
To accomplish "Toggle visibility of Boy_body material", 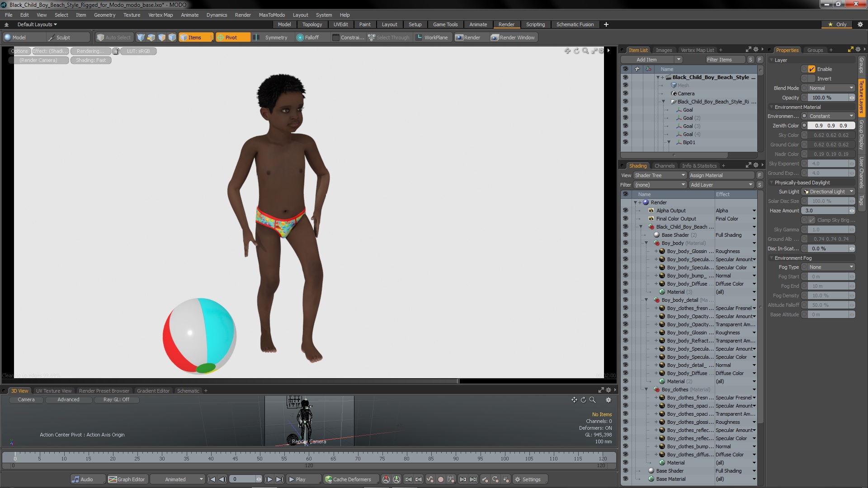I will coord(625,243).
